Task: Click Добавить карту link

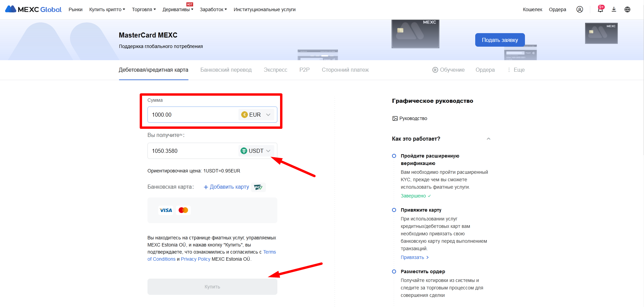Action: (226, 187)
